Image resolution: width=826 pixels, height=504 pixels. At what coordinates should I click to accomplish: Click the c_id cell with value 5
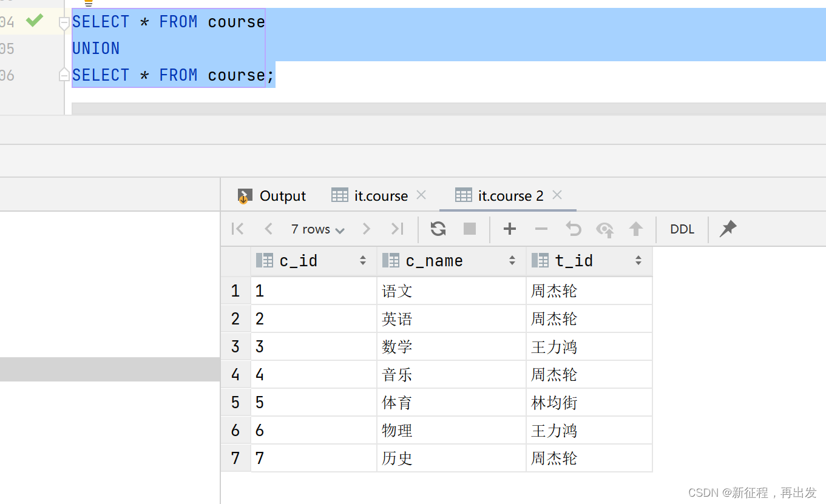(314, 403)
